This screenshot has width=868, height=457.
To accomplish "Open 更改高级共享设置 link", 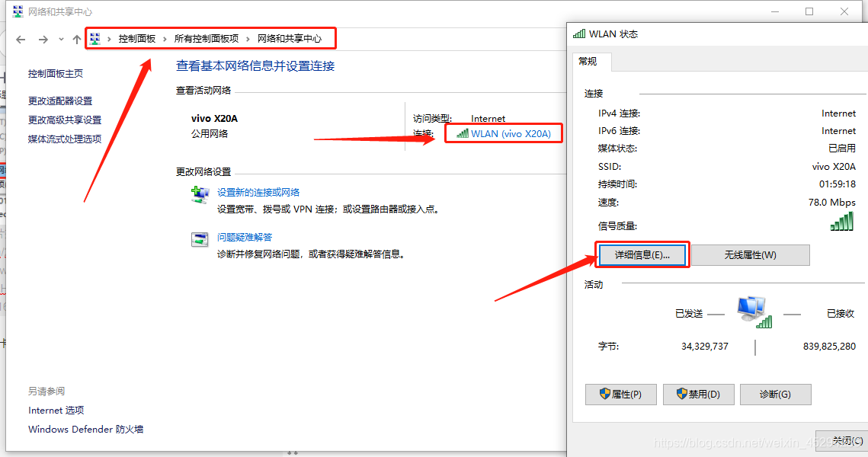I will (x=65, y=120).
